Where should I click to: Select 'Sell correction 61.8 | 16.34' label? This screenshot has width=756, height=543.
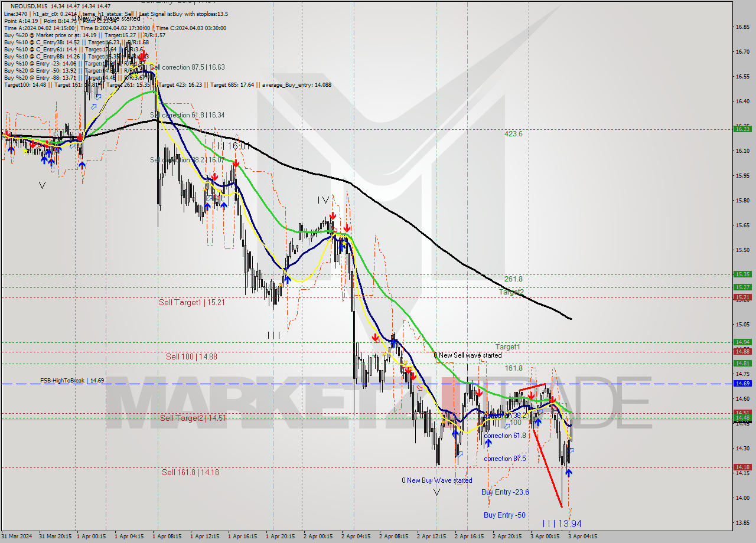click(187, 115)
